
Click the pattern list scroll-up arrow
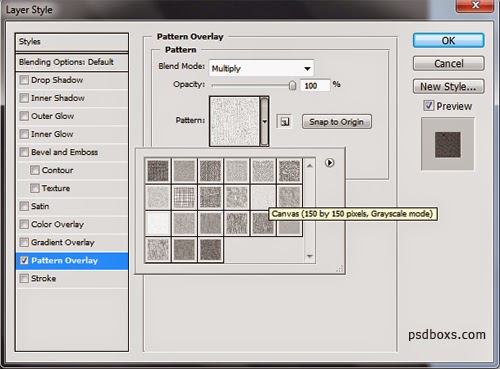click(310, 166)
